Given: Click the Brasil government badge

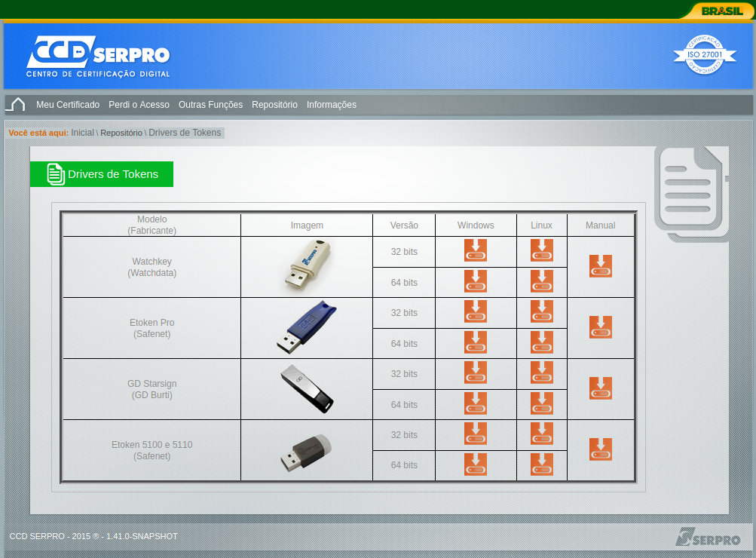Looking at the screenshot, I should click(x=721, y=11).
